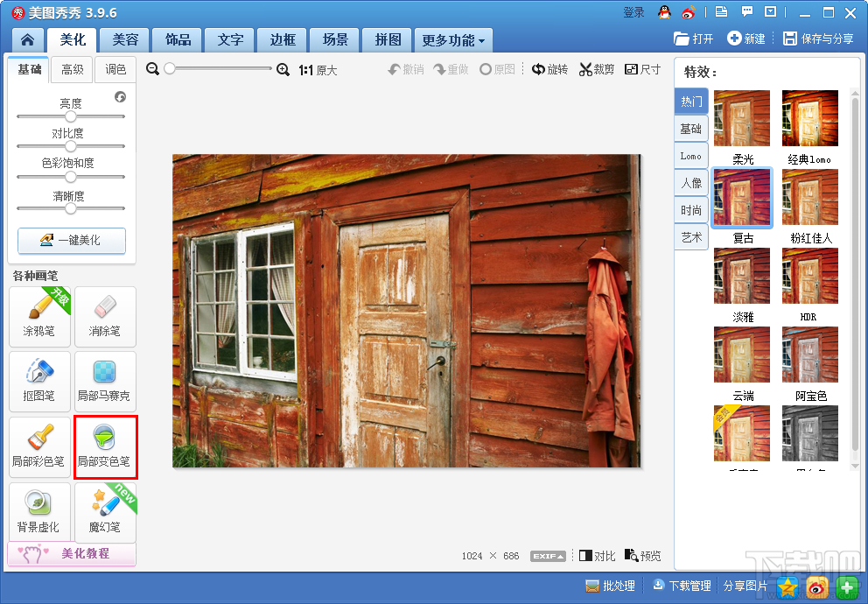Switch to the 高级 advanced adjustments tab

[x=72, y=70]
